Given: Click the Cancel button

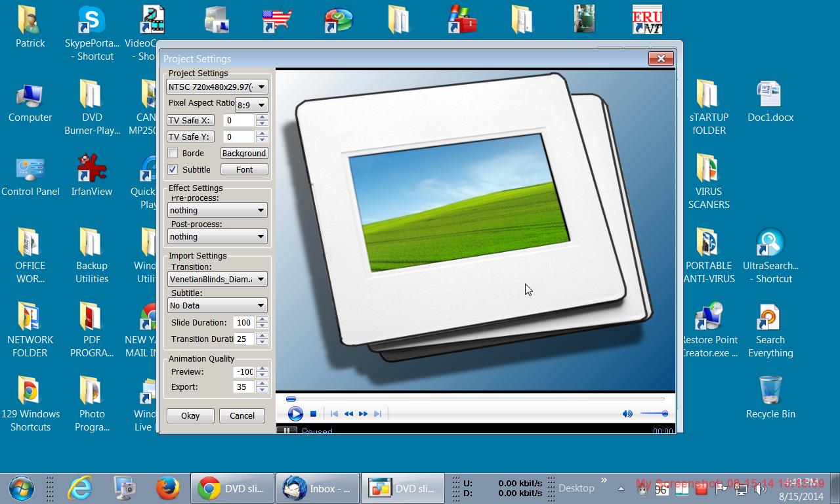Looking at the screenshot, I should tap(242, 415).
